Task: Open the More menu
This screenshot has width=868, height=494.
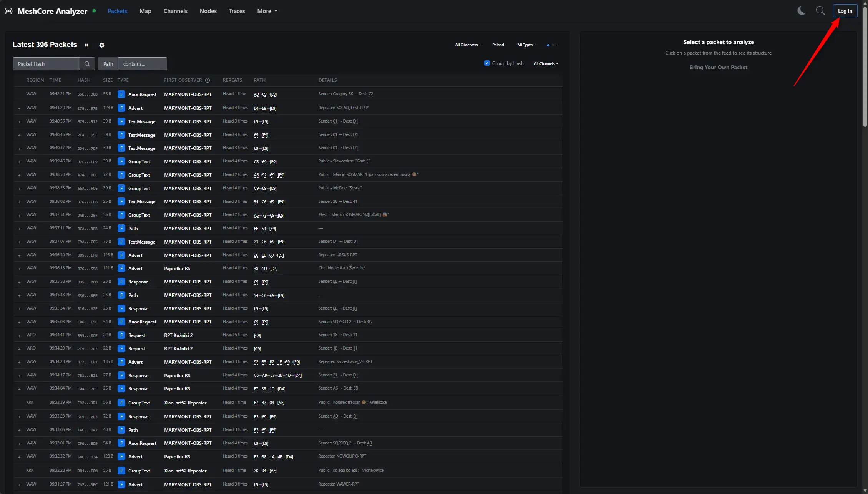Action: (x=267, y=11)
